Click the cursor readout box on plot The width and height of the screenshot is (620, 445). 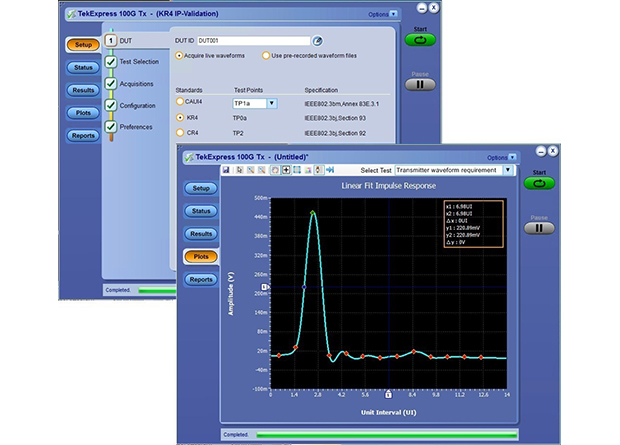474,224
